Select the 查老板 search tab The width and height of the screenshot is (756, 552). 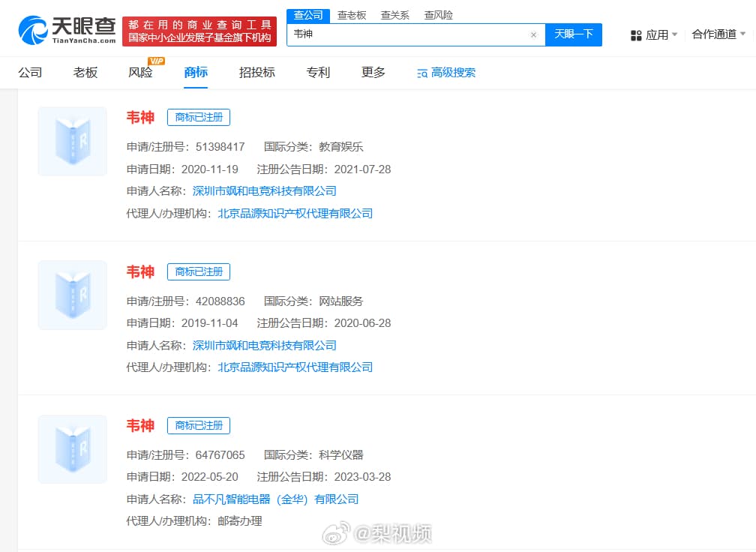pyautogui.click(x=352, y=16)
